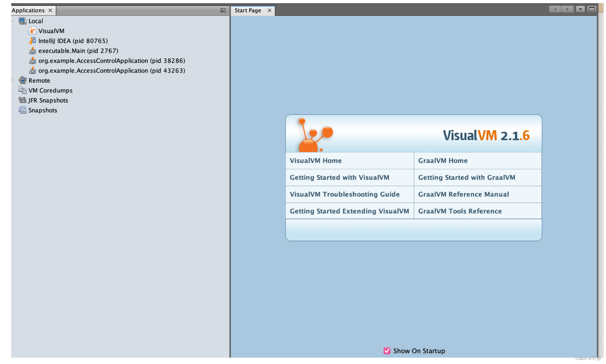Select the VM Coredumps node label
This screenshot has width=606, height=364.
tap(51, 90)
